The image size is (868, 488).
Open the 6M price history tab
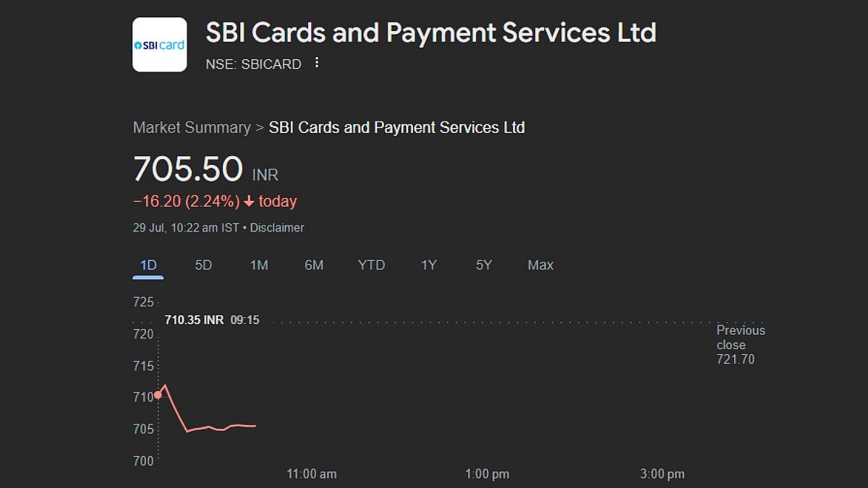pyautogui.click(x=314, y=265)
